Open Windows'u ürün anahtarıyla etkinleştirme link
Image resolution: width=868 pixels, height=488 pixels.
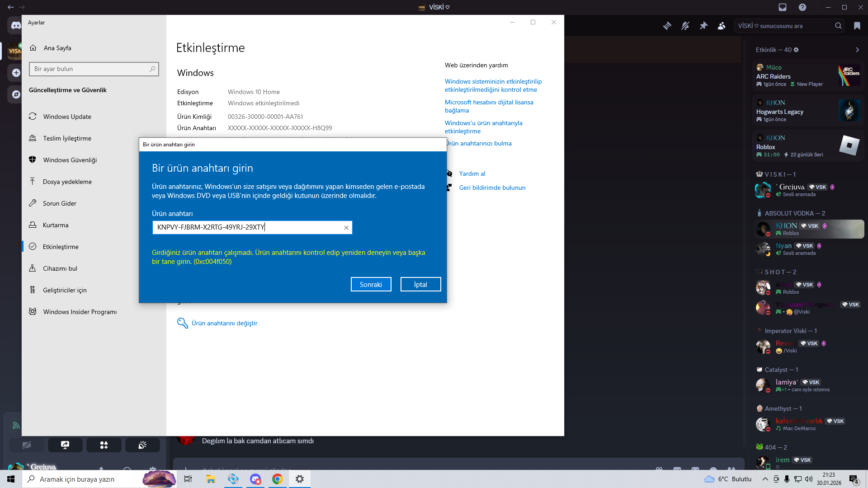pyautogui.click(x=484, y=127)
